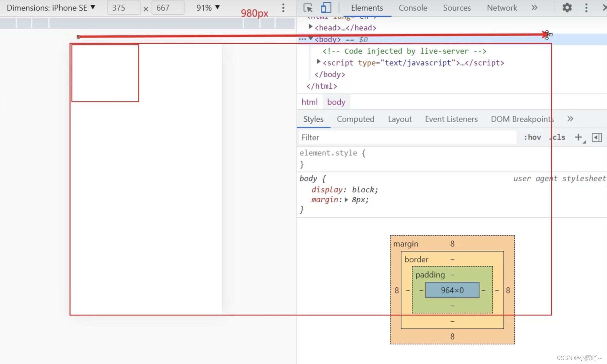Activate the inspect element picker icon

click(308, 8)
